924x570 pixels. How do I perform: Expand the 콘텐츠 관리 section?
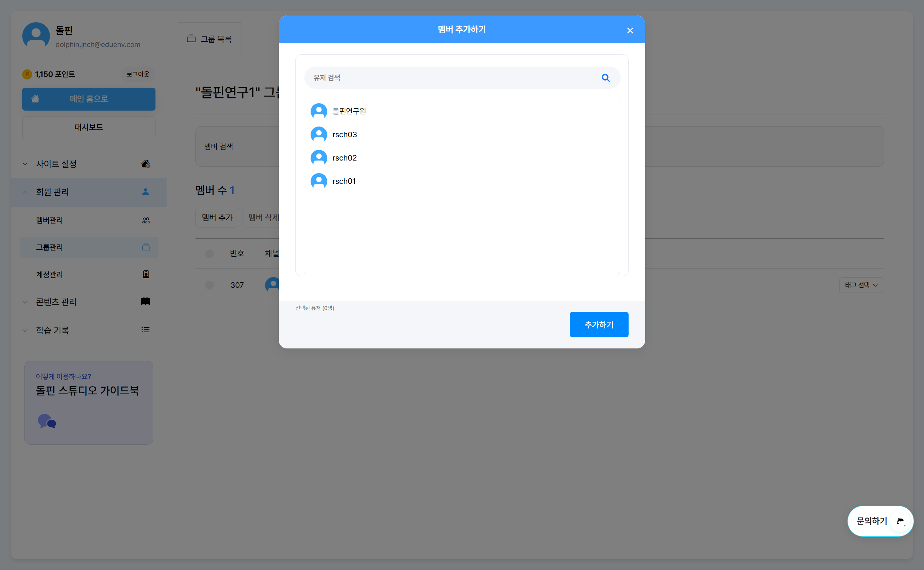coord(57,302)
